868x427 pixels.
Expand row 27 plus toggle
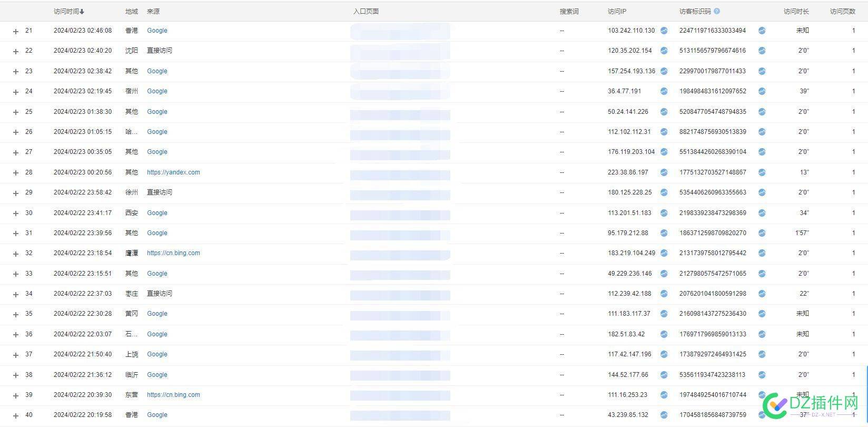(x=16, y=152)
